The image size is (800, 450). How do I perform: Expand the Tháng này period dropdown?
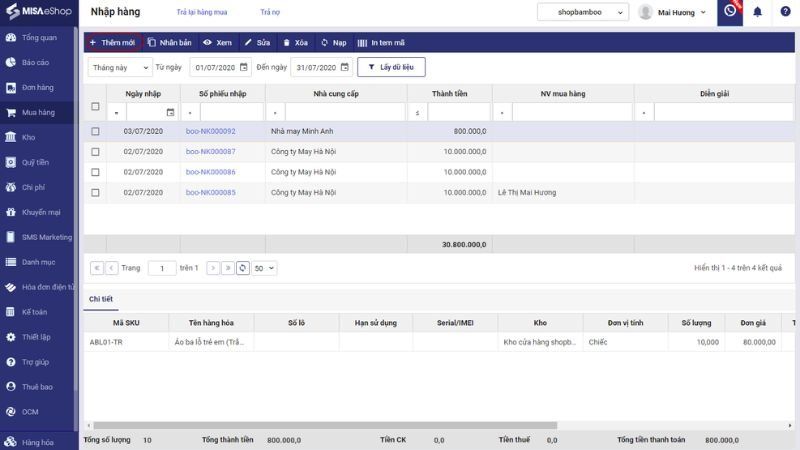[117, 67]
